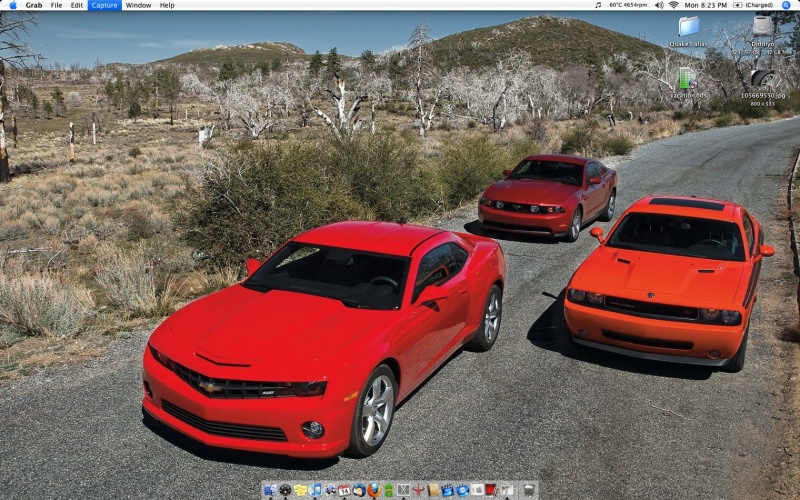Viewport: 800px width, 500px height.
Task: Open the Edit menu
Action: tap(77, 5)
